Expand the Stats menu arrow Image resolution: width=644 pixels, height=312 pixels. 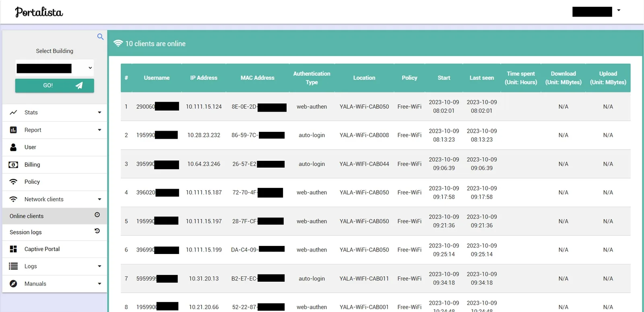99,112
